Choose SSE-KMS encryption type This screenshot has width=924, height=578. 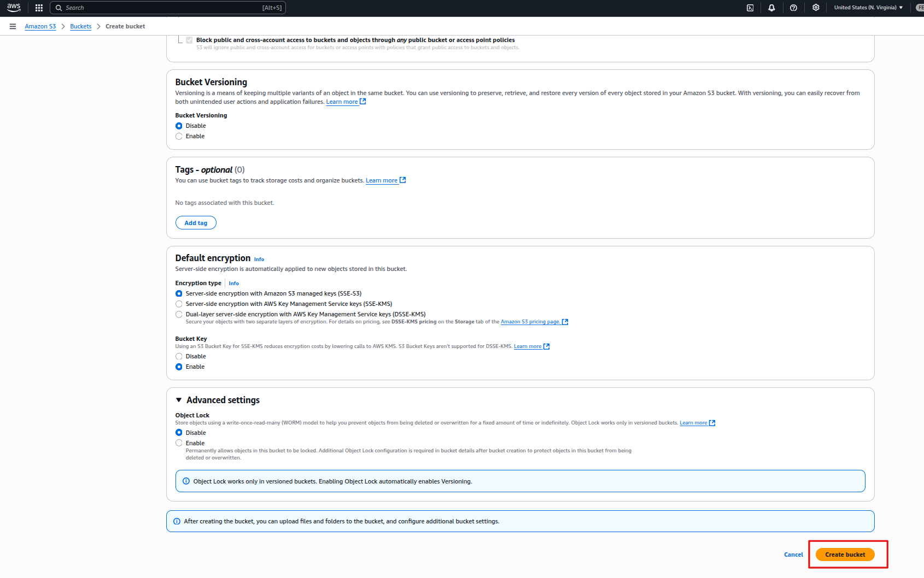click(x=179, y=304)
